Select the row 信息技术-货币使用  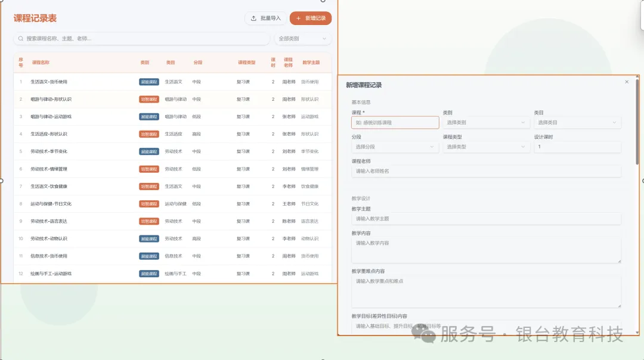click(172, 256)
